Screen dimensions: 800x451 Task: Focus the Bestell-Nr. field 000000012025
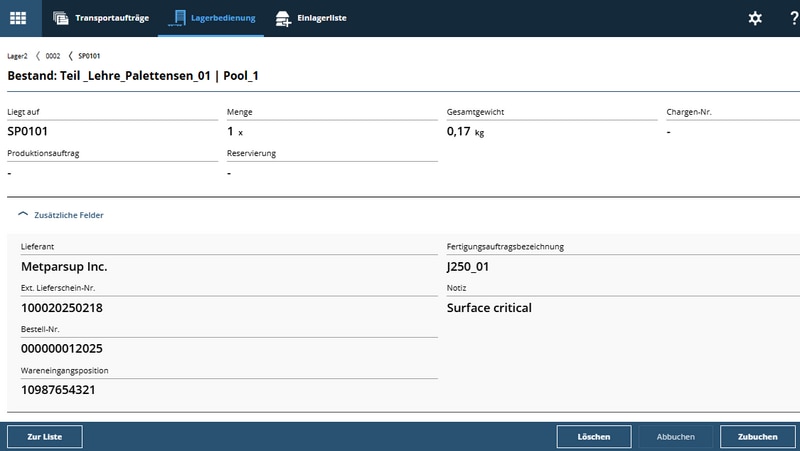click(x=62, y=349)
